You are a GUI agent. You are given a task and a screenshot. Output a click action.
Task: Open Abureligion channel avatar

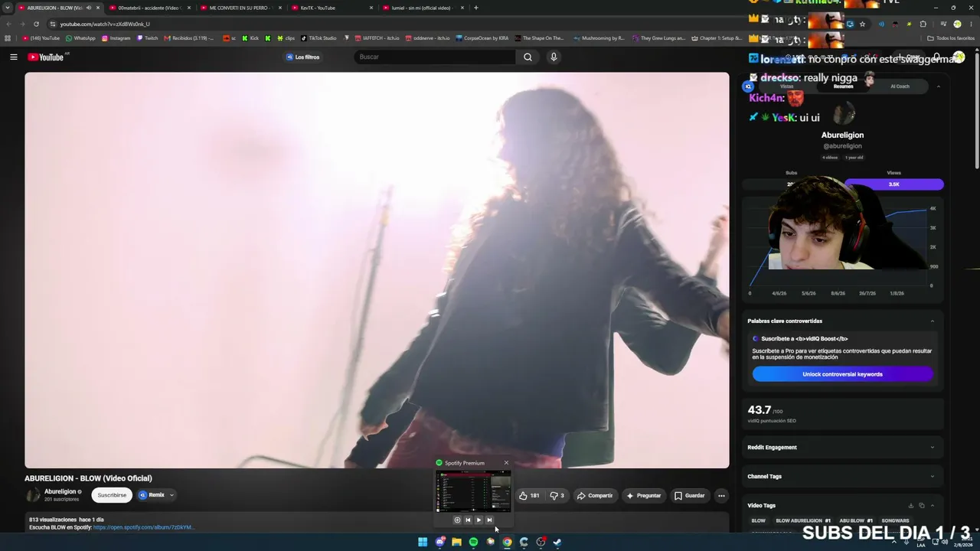[x=34, y=495]
